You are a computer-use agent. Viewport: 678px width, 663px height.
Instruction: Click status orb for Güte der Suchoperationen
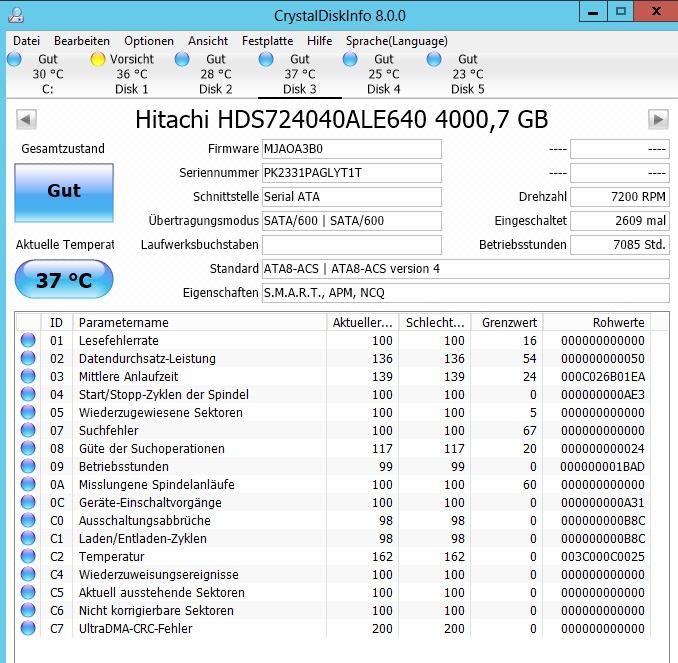tap(28, 448)
